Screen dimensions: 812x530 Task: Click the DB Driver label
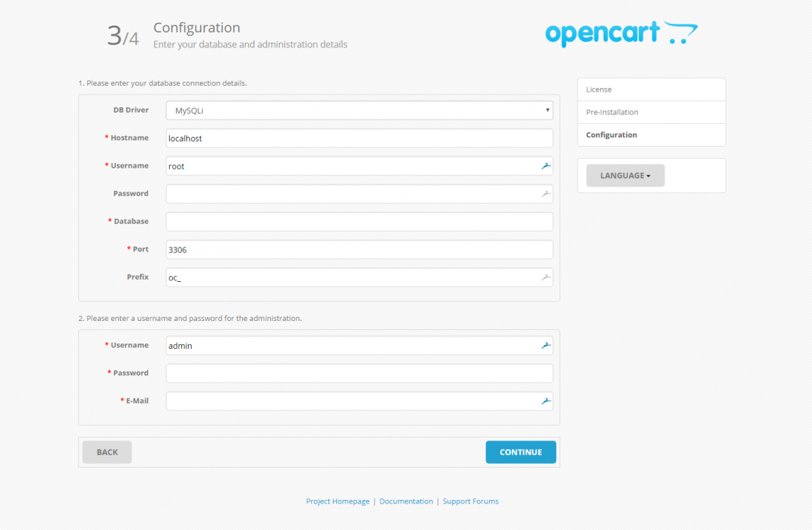[131, 110]
